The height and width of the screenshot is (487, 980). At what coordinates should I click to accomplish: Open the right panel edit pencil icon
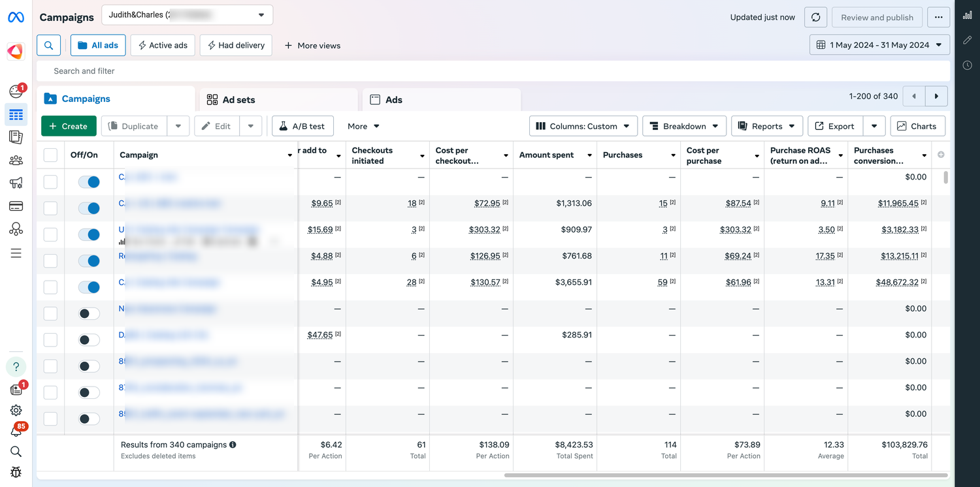(968, 40)
